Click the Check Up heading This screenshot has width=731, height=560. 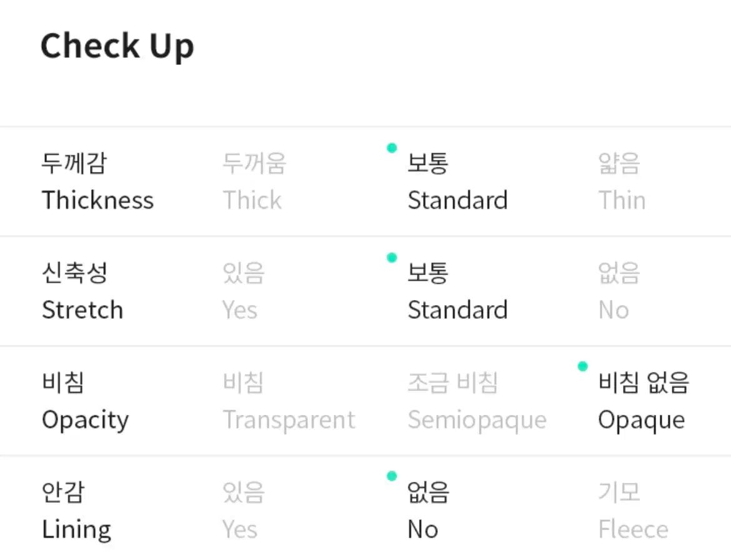click(x=117, y=47)
